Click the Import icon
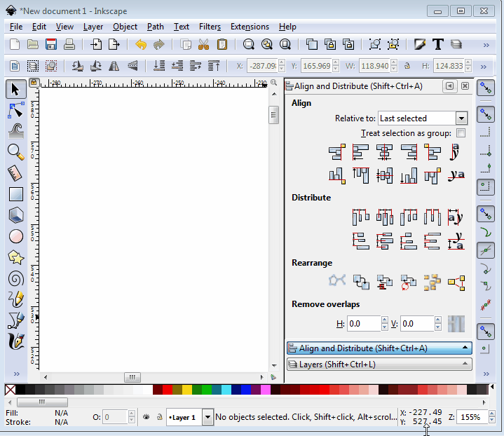 [x=96, y=44]
